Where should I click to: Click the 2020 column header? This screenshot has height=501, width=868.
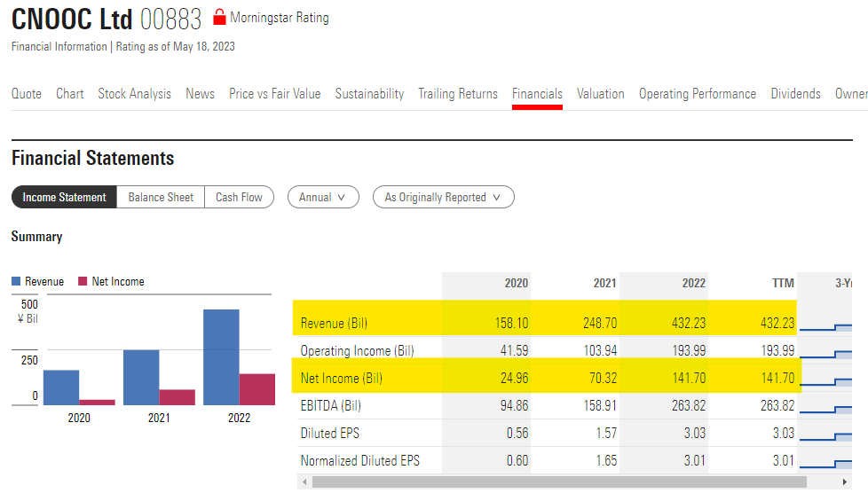(516, 283)
